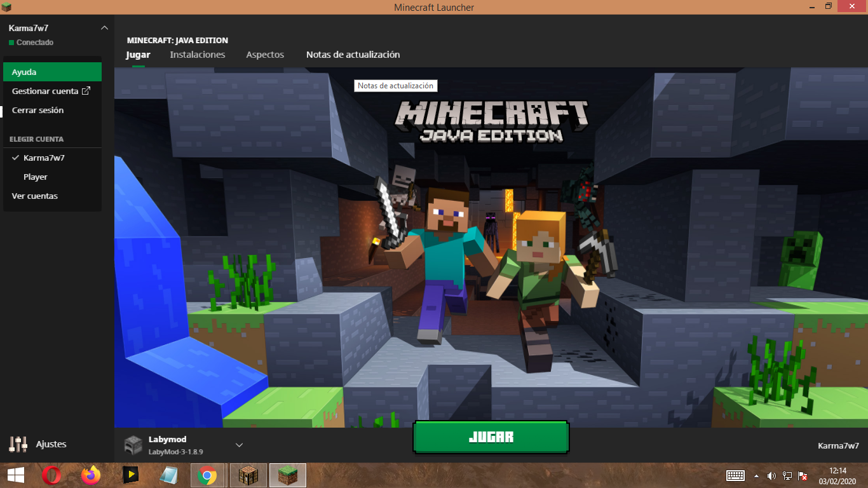Click the Minecraft Java Edition banner artwork
Viewport: 868px width, 488px height.
491,248
